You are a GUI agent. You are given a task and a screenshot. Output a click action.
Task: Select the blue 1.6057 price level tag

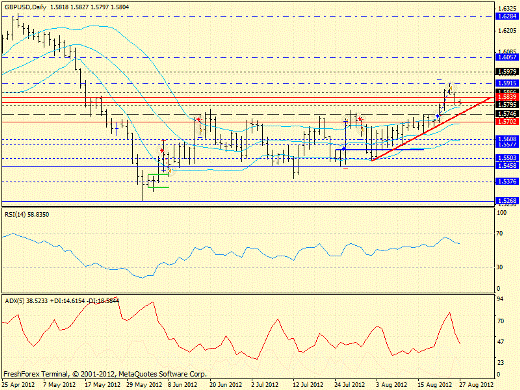pos(507,57)
